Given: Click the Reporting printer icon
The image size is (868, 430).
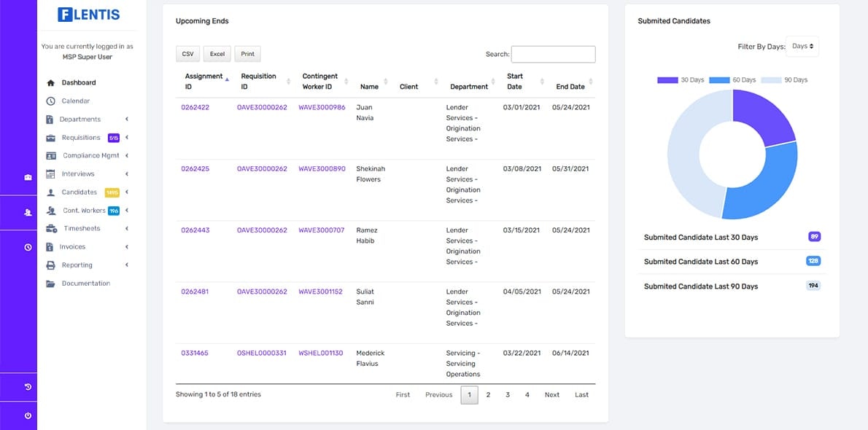Looking at the screenshot, I should (x=51, y=265).
